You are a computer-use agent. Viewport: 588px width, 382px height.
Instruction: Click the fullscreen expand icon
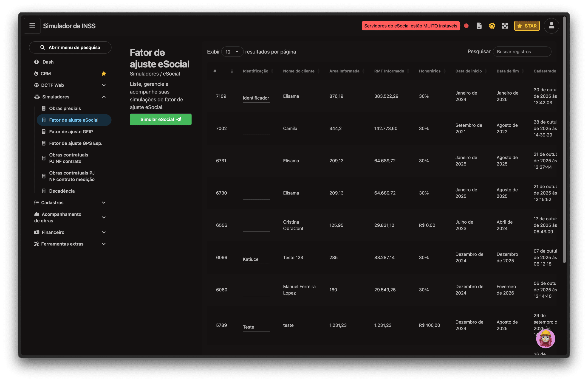point(505,26)
